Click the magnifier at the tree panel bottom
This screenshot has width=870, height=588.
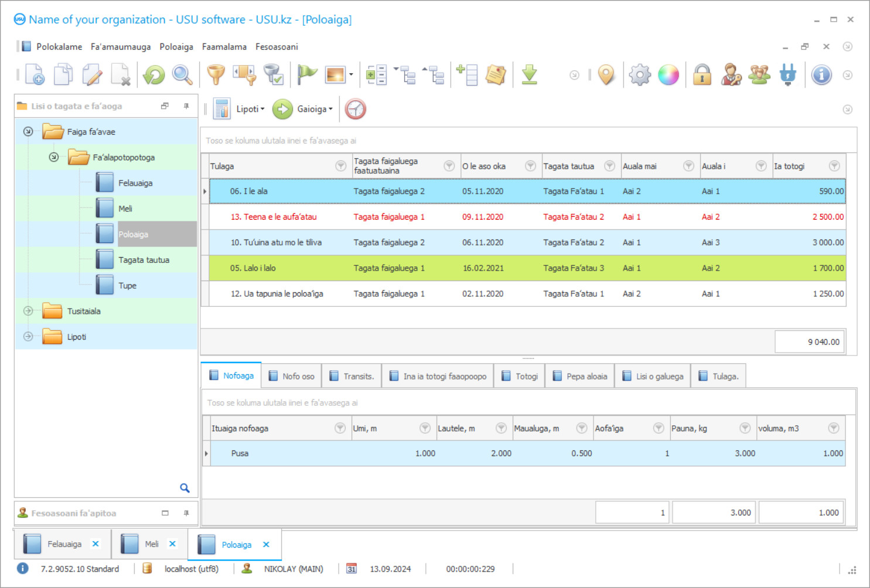point(185,488)
